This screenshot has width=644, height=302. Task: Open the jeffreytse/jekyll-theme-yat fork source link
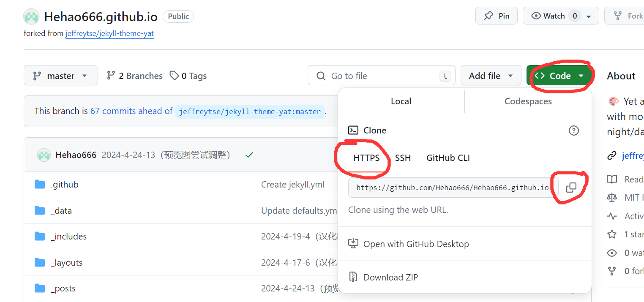pos(109,33)
